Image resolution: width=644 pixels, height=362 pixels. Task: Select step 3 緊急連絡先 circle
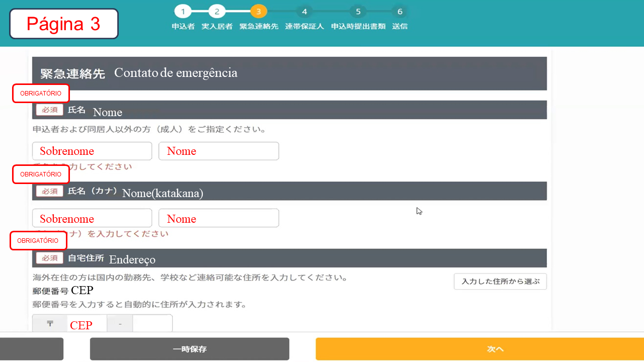[259, 12]
